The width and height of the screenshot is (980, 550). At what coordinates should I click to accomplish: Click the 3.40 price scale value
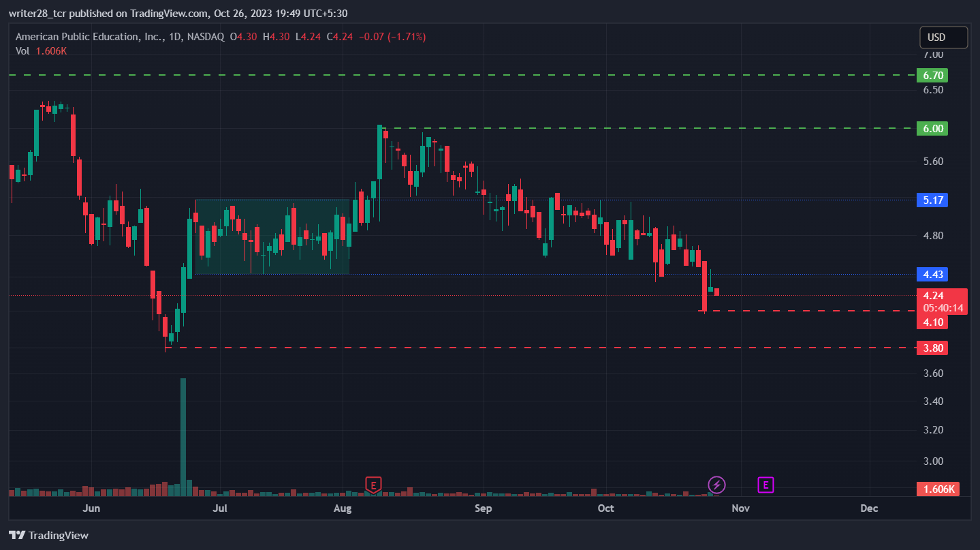tap(934, 401)
